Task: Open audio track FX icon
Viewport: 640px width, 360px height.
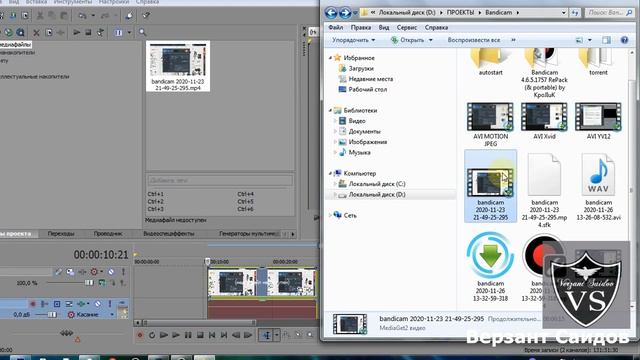Action: point(81,304)
